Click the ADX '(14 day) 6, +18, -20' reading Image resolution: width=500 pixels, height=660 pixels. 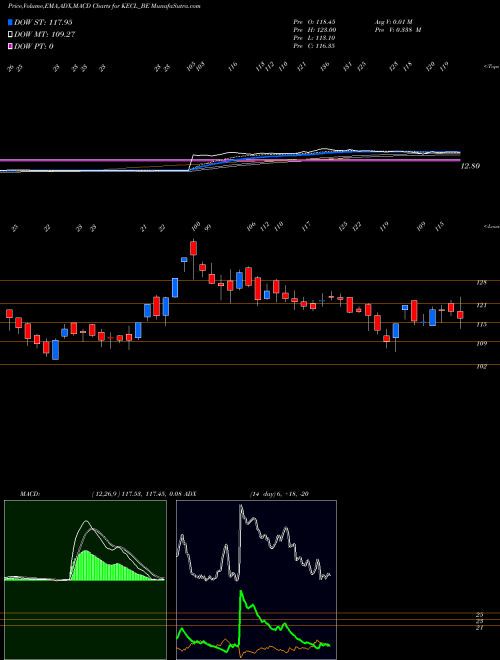[x=279, y=493]
